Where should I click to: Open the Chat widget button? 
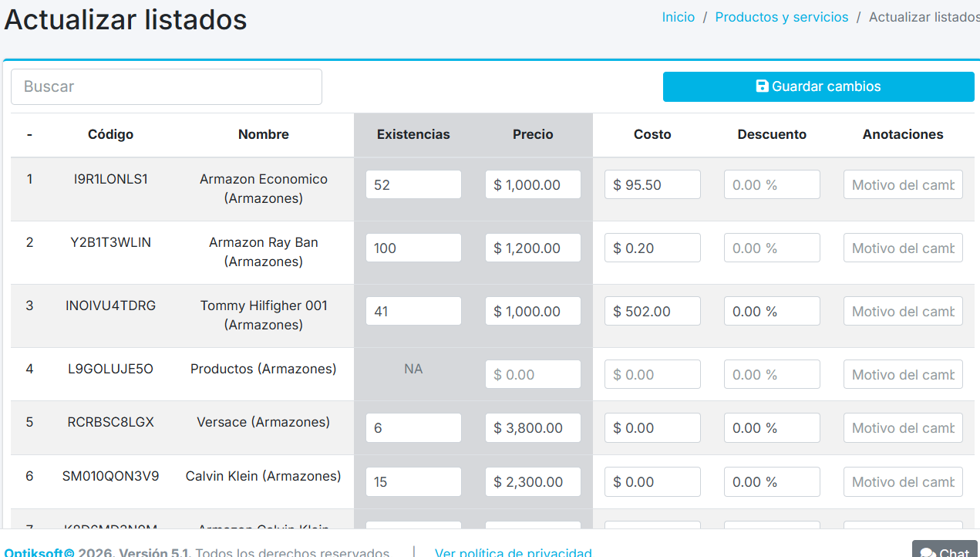tap(945, 550)
